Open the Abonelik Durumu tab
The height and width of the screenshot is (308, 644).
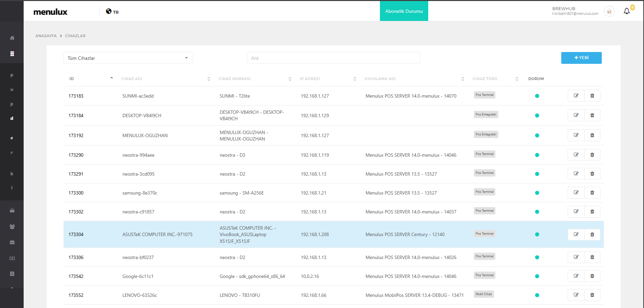click(x=404, y=11)
